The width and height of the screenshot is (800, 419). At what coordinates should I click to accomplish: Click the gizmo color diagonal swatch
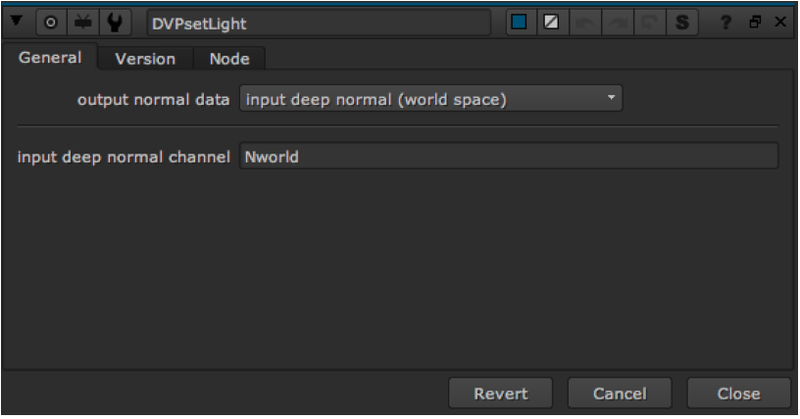coord(551,22)
